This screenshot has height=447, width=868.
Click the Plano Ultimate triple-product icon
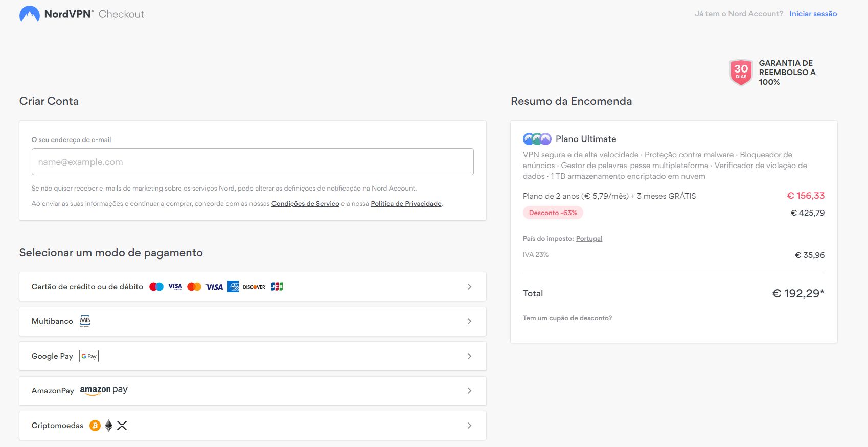tap(537, 139)
